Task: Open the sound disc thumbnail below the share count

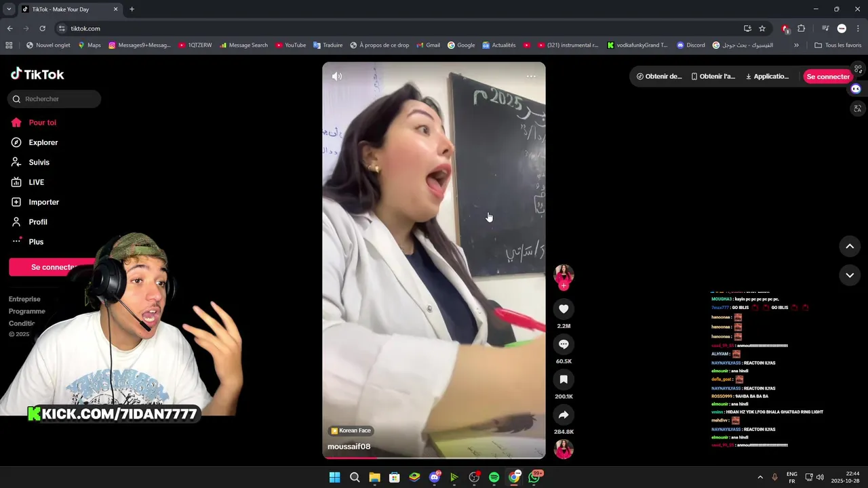Action: [564, 449]
